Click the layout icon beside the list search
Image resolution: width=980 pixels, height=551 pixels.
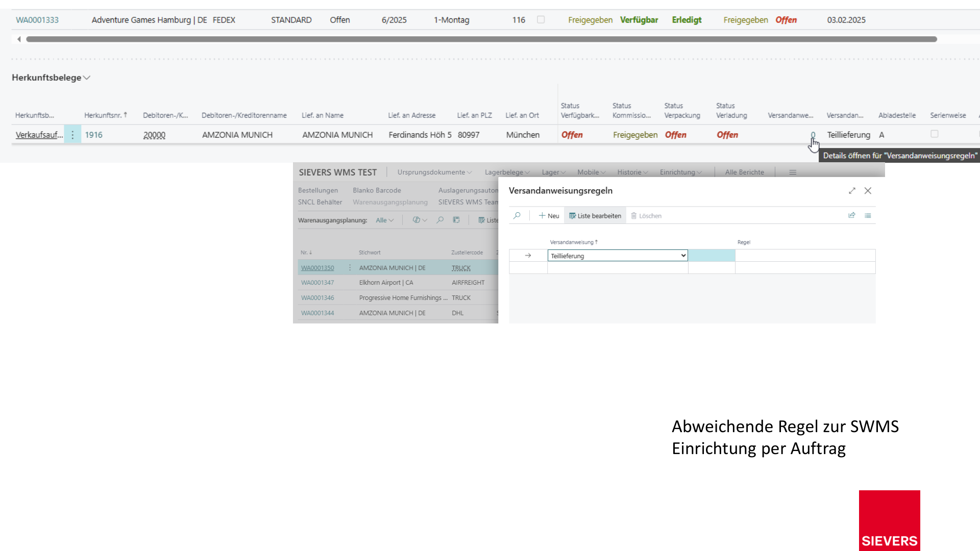point(456,220)
